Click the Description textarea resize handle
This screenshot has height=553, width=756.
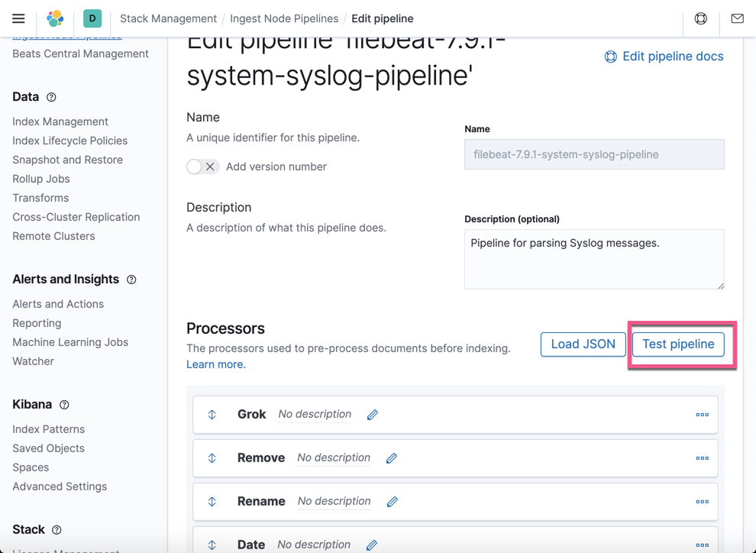click(x=720, y=286)
